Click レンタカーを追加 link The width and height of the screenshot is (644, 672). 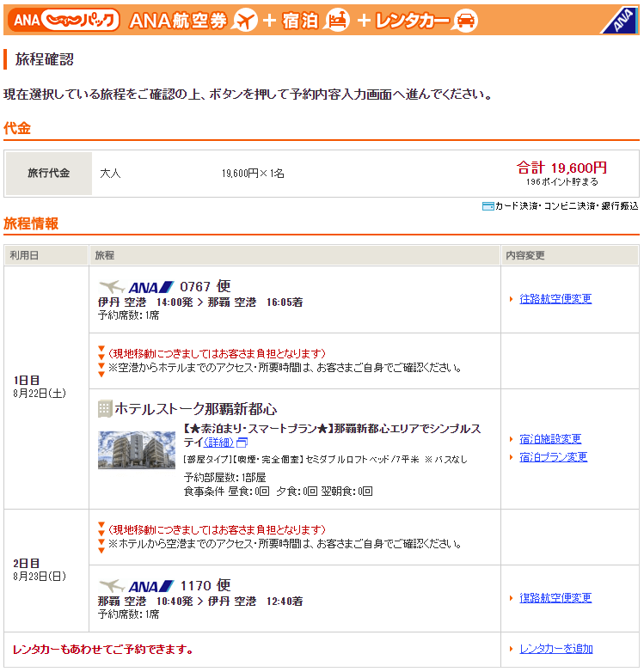[x=556, y=649]
